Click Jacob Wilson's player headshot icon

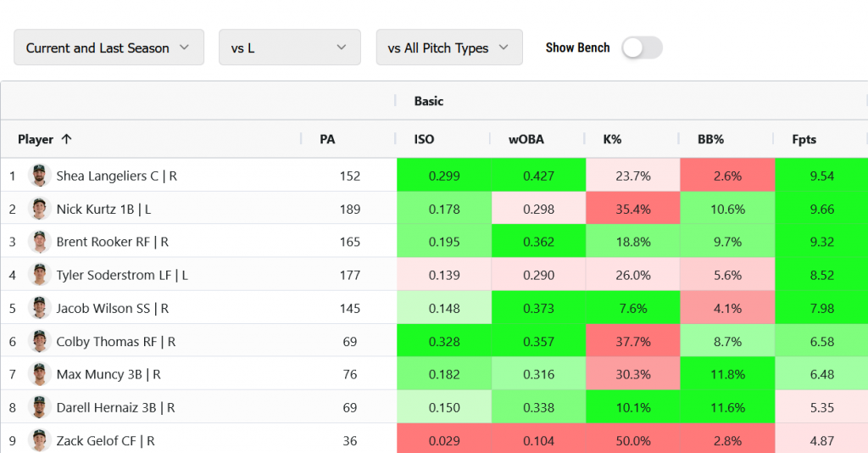(38, 308)
